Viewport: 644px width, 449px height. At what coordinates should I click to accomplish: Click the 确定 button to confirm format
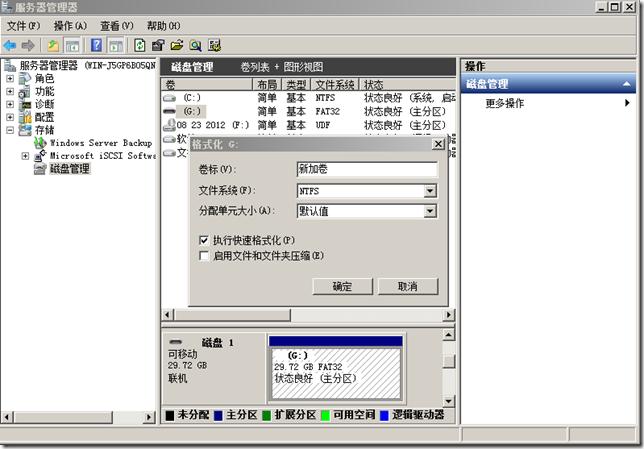tap(342, 287)
